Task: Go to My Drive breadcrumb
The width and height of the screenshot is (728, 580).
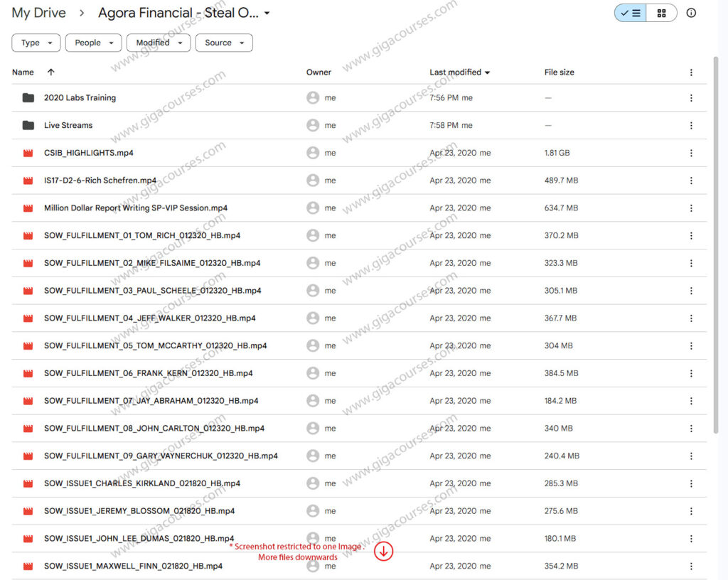Action: click(38, 13)
